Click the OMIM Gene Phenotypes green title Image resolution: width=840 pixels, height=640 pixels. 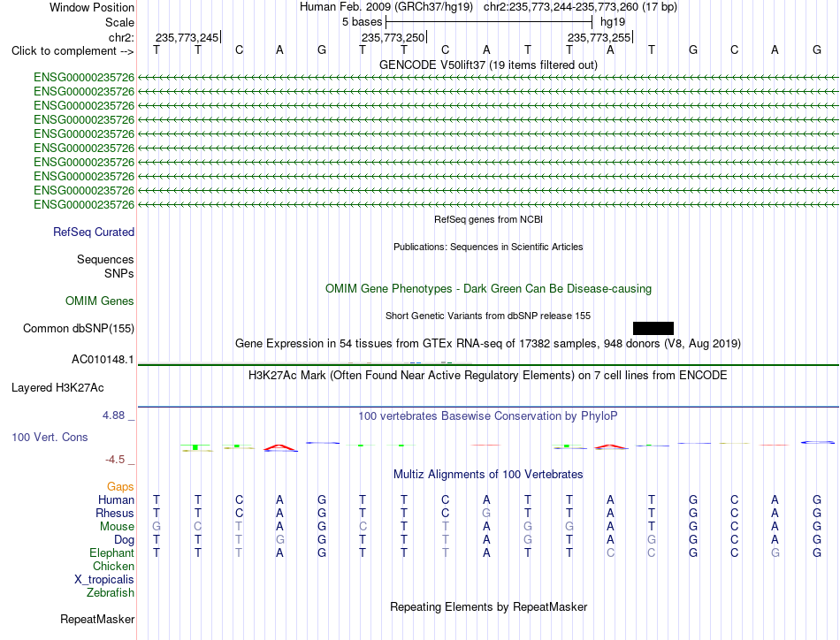coord(488,289)
